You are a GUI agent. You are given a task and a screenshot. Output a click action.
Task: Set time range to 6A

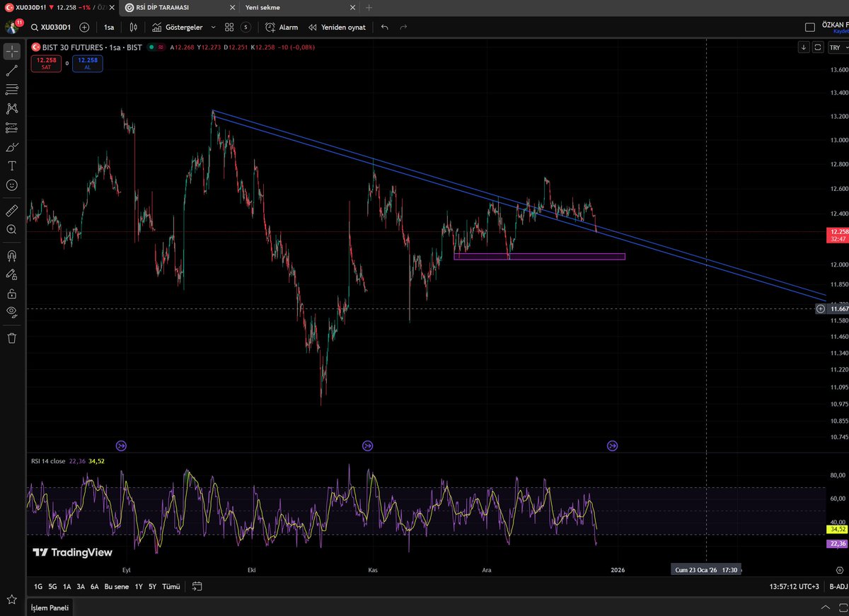pyautogui.click(x=95, y=586)
